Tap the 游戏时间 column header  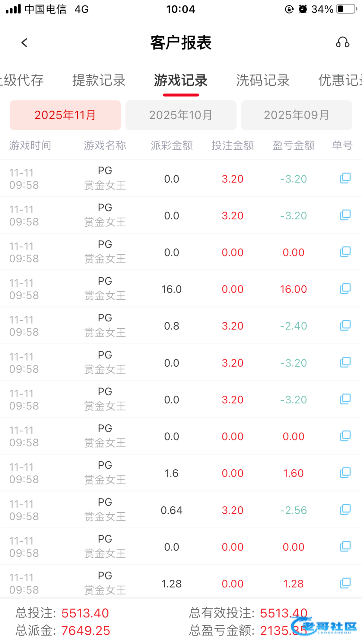pos(30,145)
